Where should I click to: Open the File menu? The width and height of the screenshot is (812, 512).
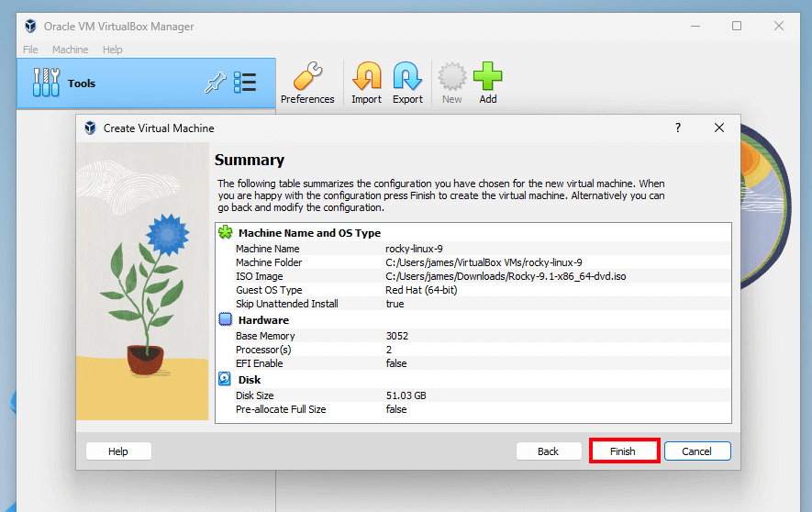click(x=30, y=50)
